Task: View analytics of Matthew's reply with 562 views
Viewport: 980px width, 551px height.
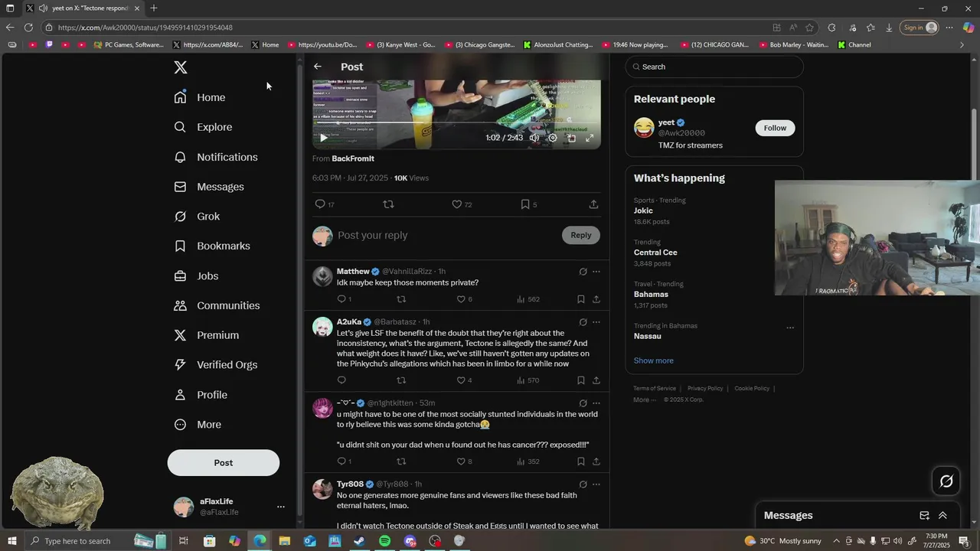Action: (x=528, y=299)
